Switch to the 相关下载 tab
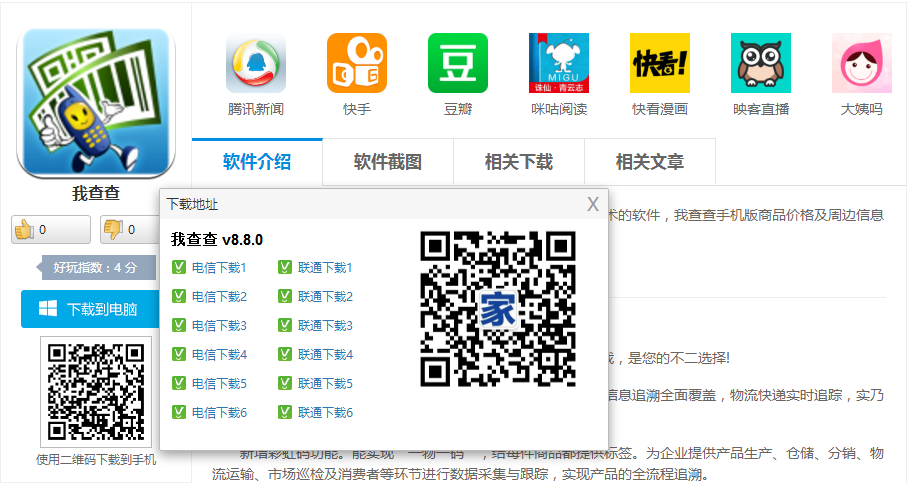Viewport: 908px width, 483px height. click(x=519, y=162)
